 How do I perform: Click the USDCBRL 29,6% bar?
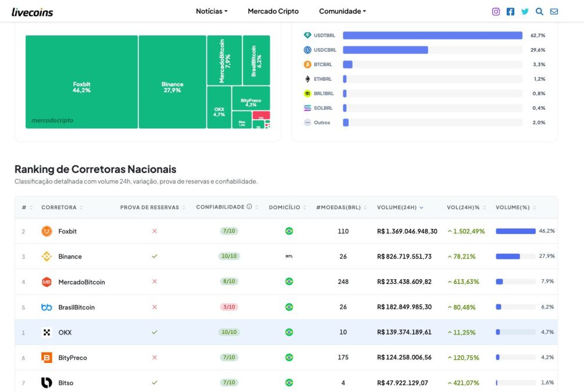click(x=385, y=50)
